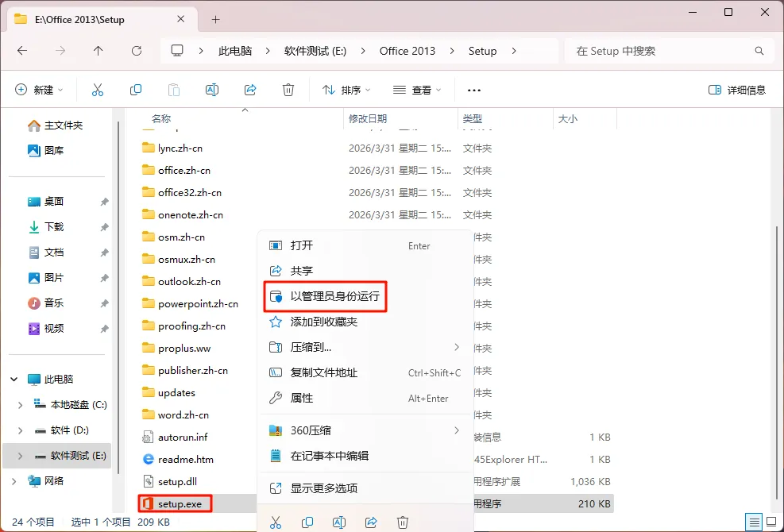
Task: Switch to large thumbnails view icon in status bar
Action: tap(771, 521)
